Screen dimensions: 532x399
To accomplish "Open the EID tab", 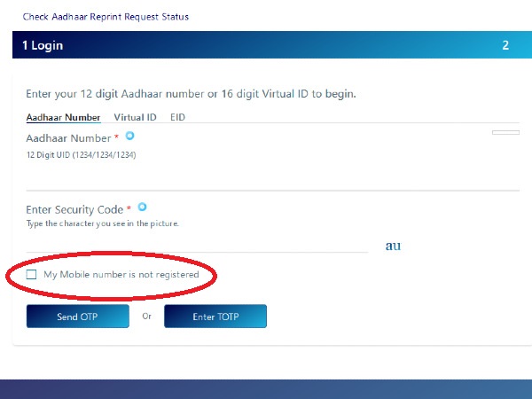I will (x=177, y=117).
